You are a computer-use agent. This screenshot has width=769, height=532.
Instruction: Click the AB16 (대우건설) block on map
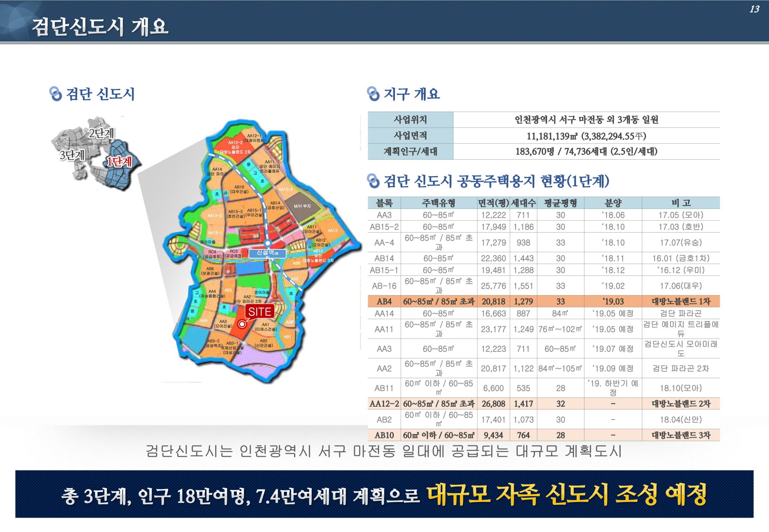pyautogui.click(x=239, y=189)
